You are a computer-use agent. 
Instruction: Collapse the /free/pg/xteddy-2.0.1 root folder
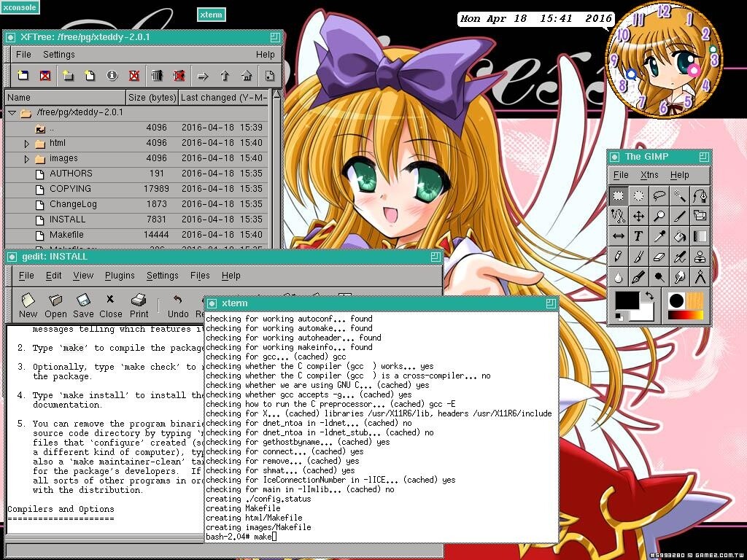12,113
